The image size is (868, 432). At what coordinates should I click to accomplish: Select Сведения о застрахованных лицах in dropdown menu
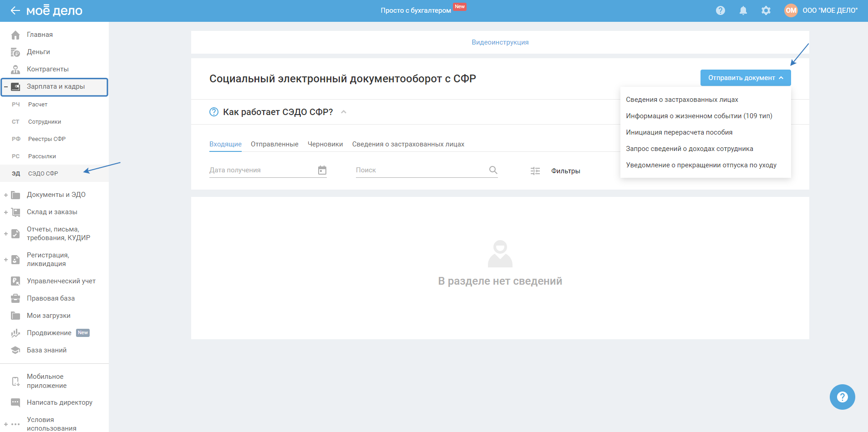coord(706,100)
